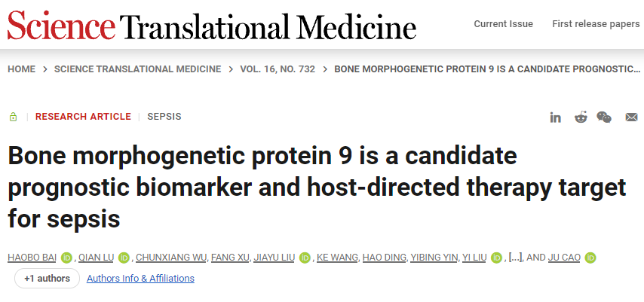The image size is (644, 302).
Task: Click the Science Translational Medicine logo
Action: [212, 26]
